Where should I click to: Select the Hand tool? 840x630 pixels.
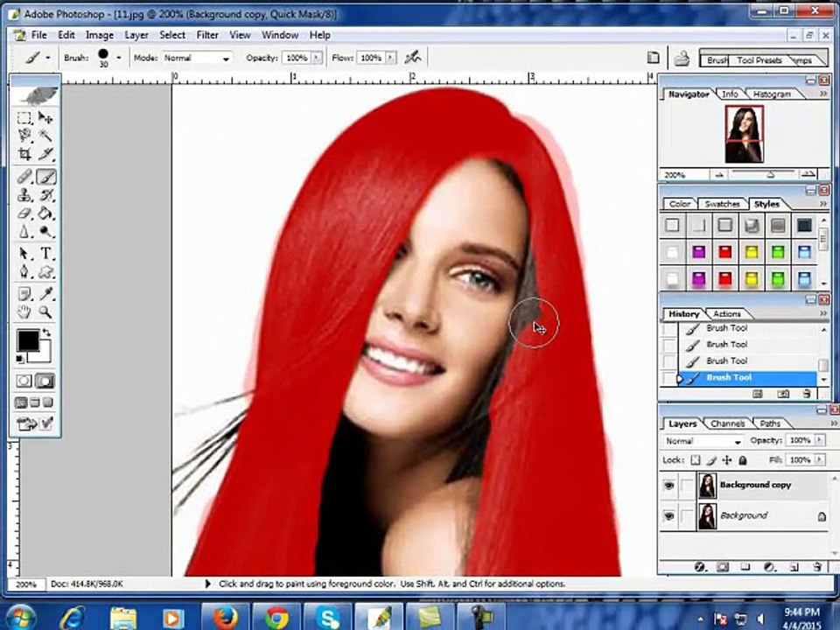(x=24, y=311)
